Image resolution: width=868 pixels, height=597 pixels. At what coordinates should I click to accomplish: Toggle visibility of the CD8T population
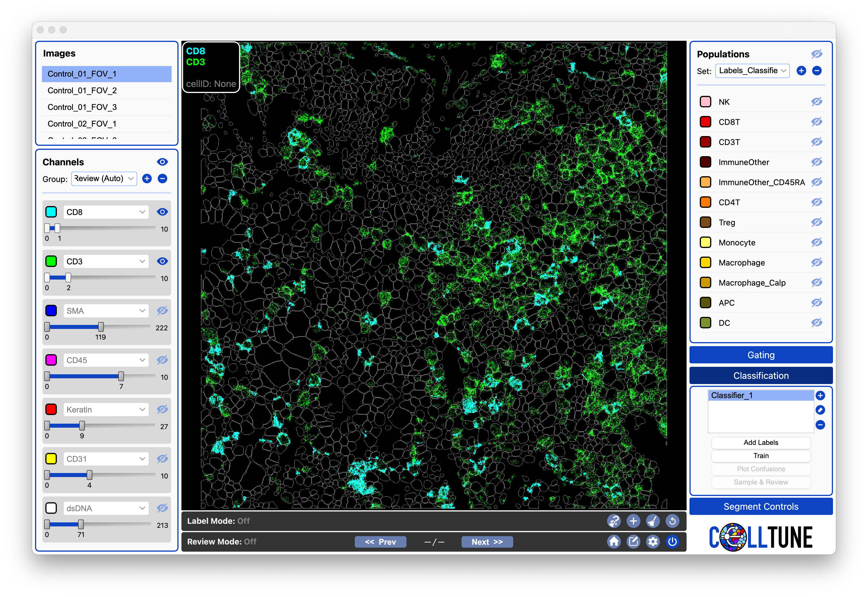point(816,122)
